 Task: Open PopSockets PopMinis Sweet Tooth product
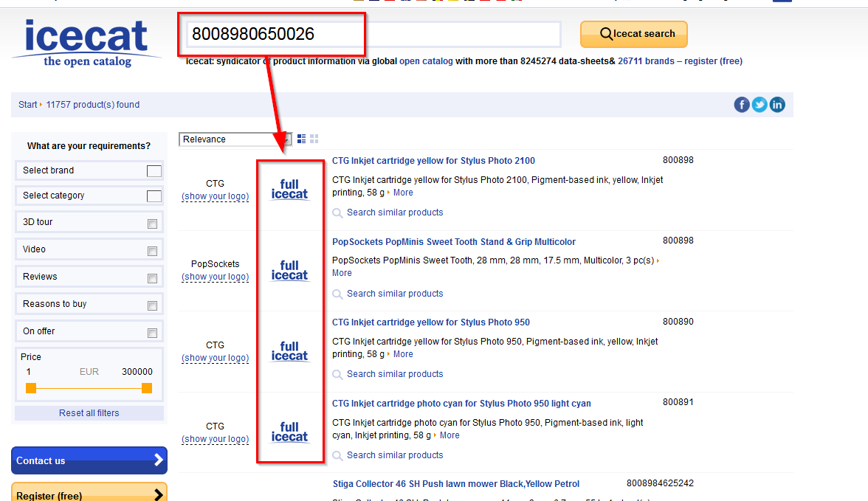coord(454,242)
